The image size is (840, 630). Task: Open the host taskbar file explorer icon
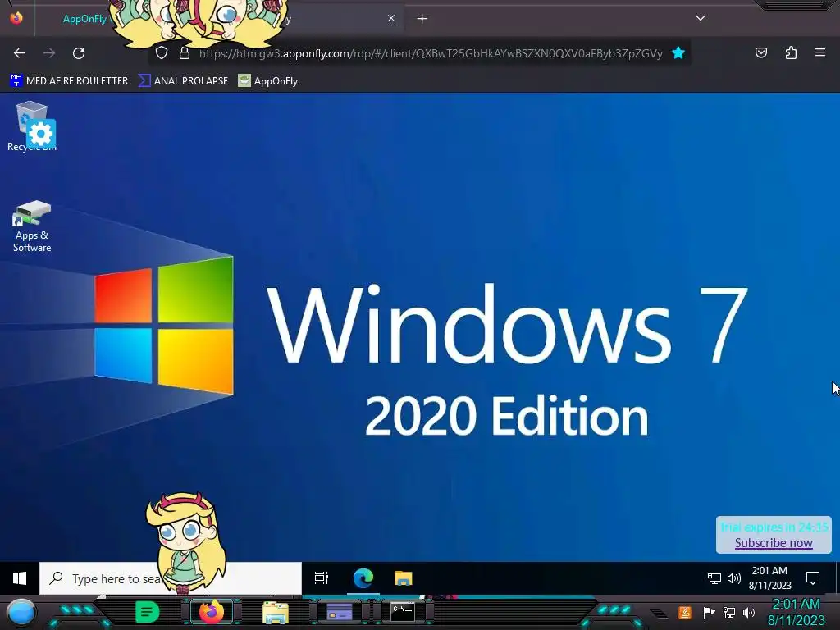276,612
